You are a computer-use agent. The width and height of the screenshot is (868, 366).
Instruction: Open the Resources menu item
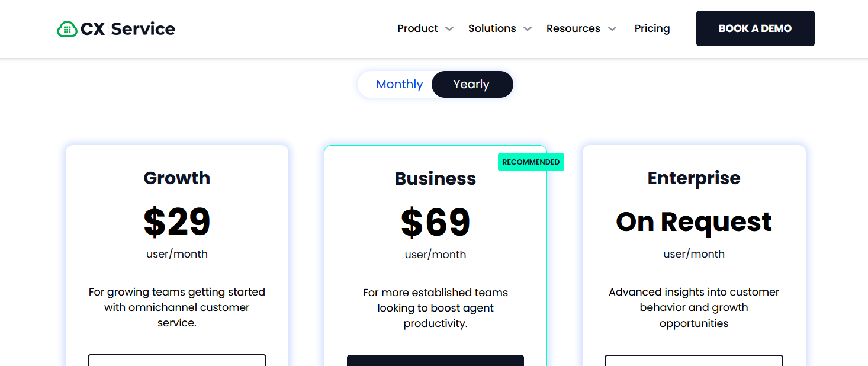(x=573, y=28)
